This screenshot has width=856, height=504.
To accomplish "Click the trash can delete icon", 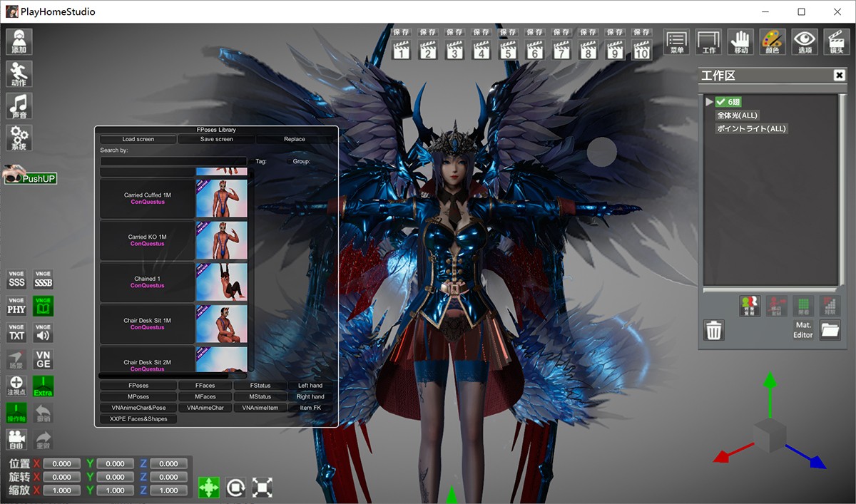I will pyautogui.click(x=714, y=330).
